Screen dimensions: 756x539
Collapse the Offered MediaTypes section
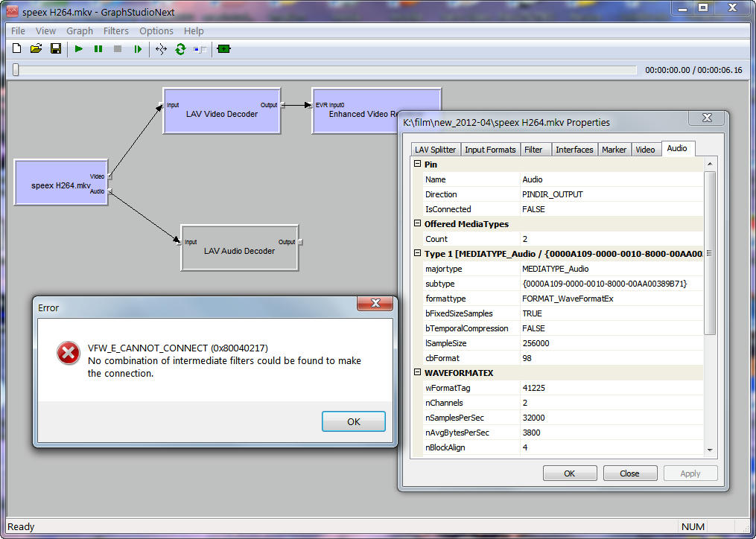coord(418,223)
